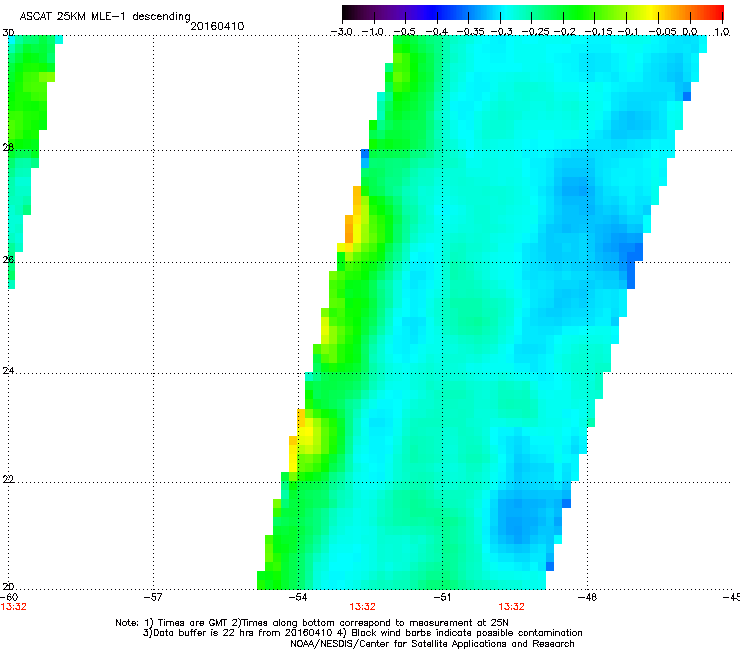Viewport: 740px width, 650px height.
Task: Click the note line starting "Note: 1) Times are GMT"
Action: coord(312,623)
